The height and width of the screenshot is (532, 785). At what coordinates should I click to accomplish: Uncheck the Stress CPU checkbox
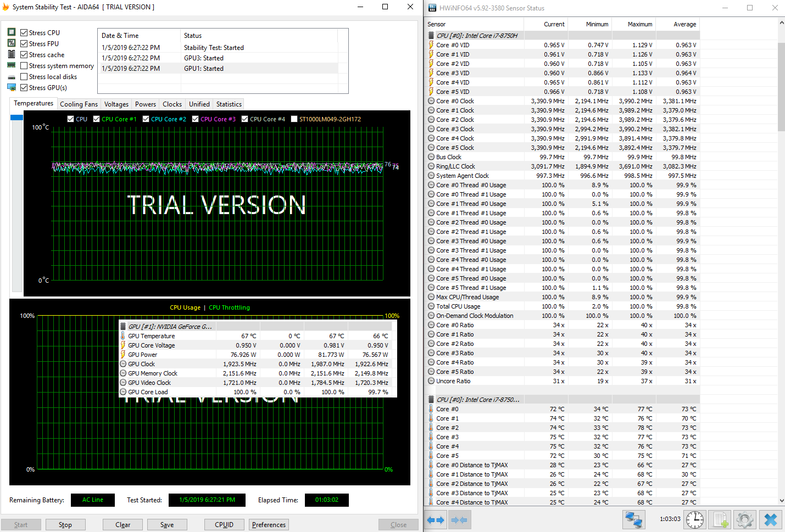point(24,32)
